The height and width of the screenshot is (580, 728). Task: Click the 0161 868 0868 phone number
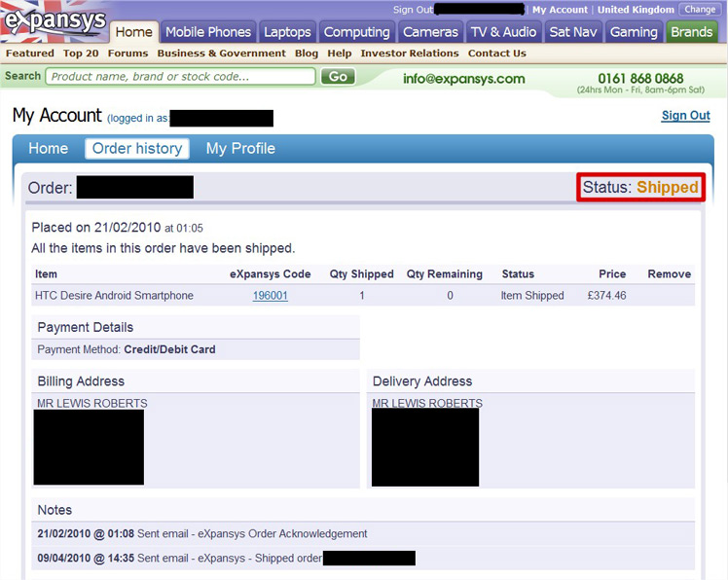point(640,79)
